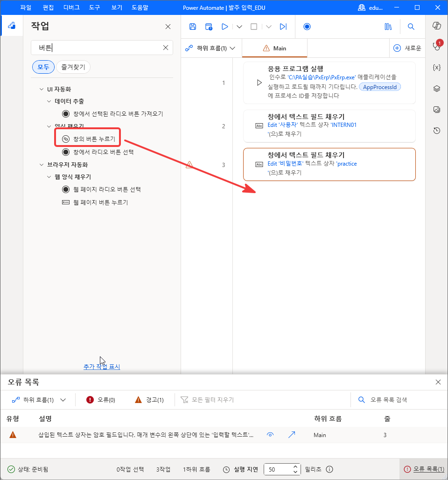Toggle the 오류(0) error filter
The height and width of the screenshot is (480, 448).
101,400
